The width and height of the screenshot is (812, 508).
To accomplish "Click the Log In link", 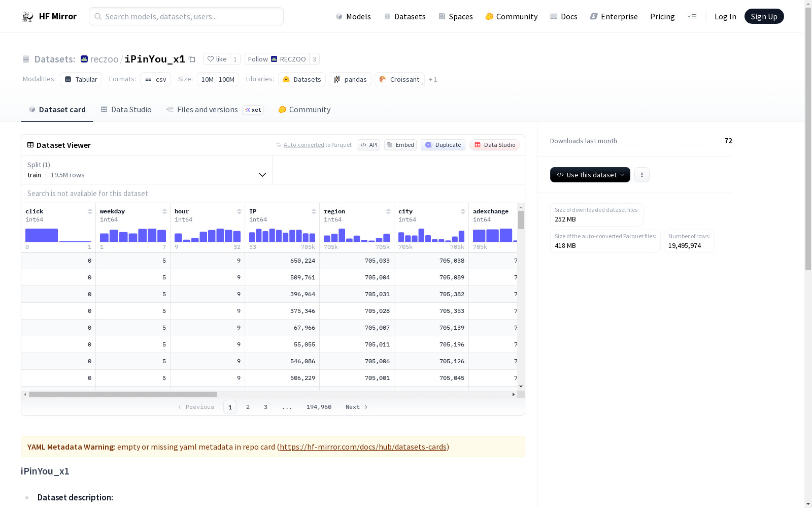I will tap(725, 17).
